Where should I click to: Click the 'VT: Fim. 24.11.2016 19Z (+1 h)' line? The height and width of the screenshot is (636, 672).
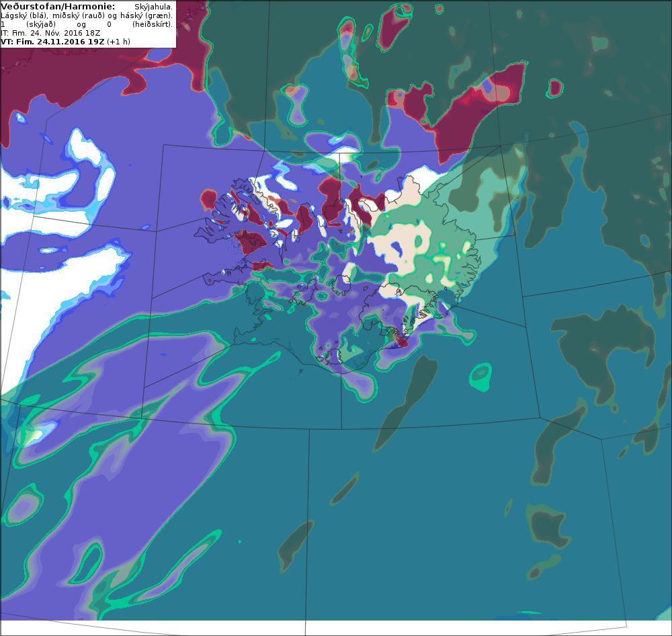tap(66, 42)
